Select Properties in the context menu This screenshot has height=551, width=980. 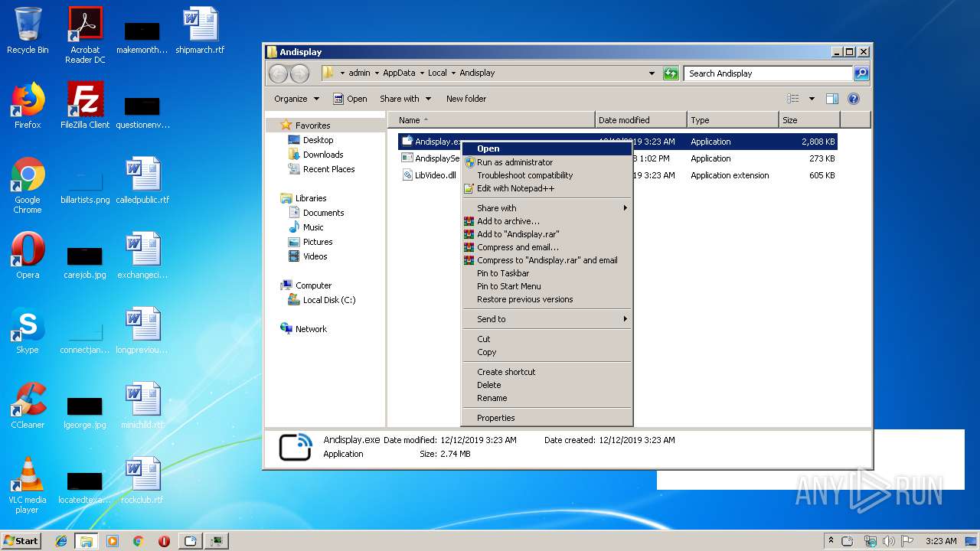495,418
